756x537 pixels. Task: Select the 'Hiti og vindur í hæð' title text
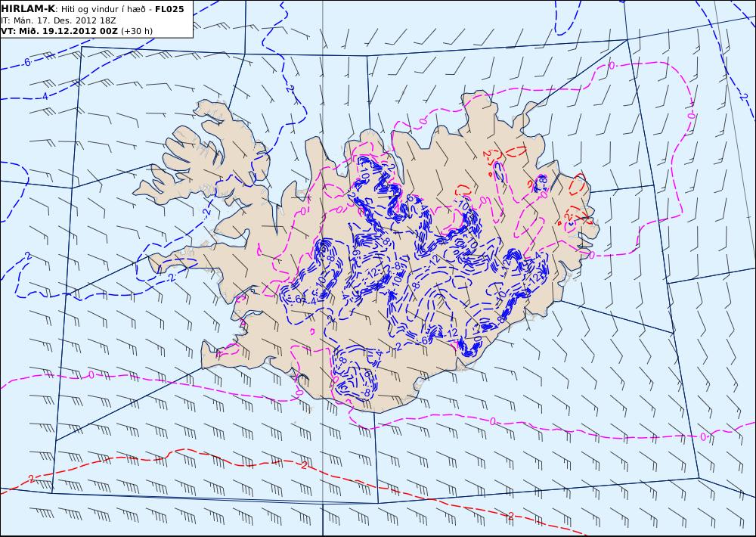pyautogui.click(x=104, y=9)
